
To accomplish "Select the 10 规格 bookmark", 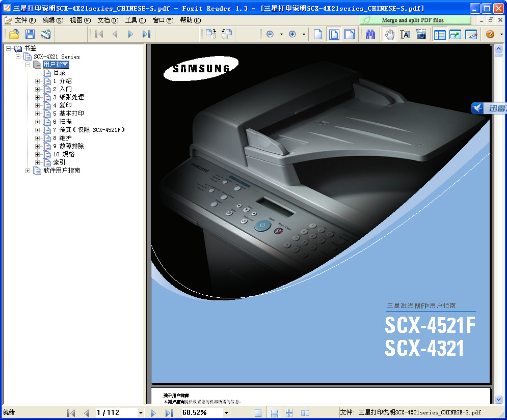I will click(64, 154).
